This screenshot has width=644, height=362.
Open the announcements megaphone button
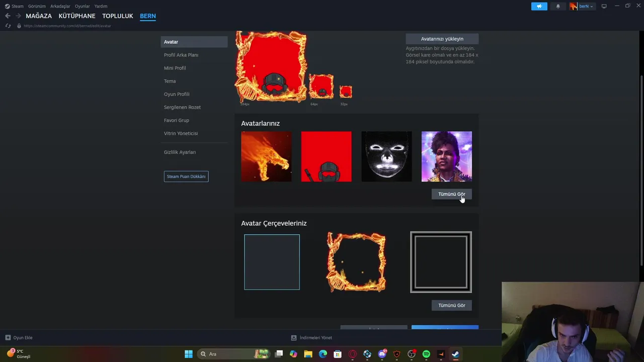click(x=539, y=6)
